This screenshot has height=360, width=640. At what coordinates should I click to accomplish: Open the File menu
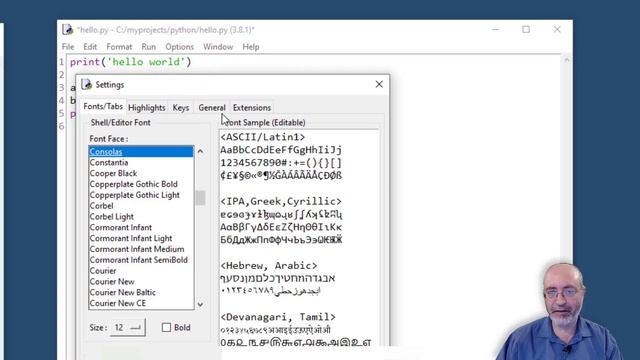pos(68,47)
